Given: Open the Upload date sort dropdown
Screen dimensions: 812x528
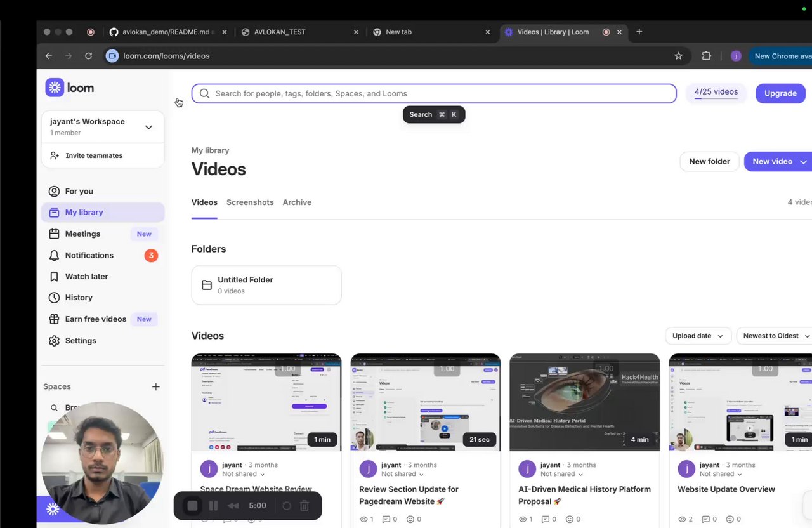Looking at the screenshot, I should [698, 336].
